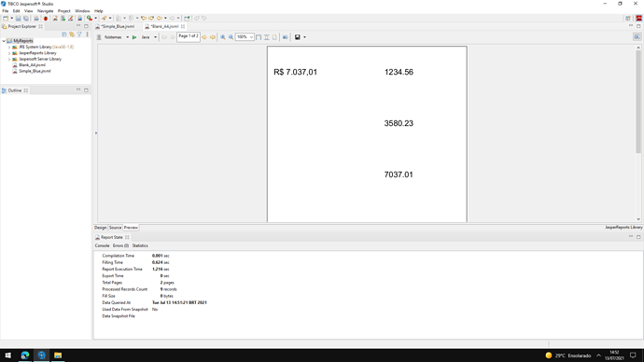
Task: Go to the next page of the preview
Action: tap(204, 37)
